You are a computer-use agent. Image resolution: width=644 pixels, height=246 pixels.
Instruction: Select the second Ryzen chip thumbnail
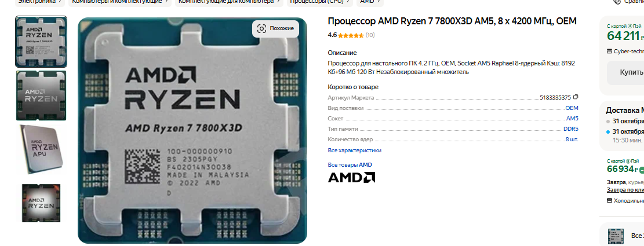[41, 96]
